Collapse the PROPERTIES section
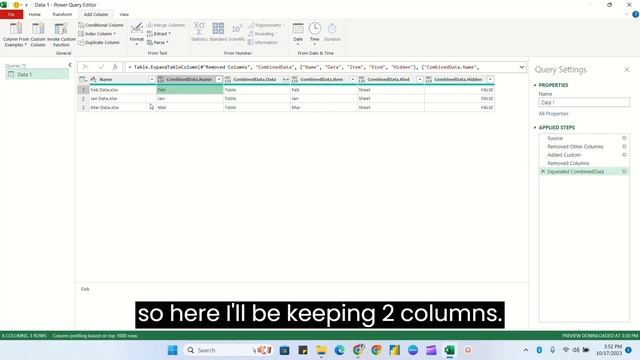Image resolution: width=640 pixels, height=360 pixels. pos(535,85)
